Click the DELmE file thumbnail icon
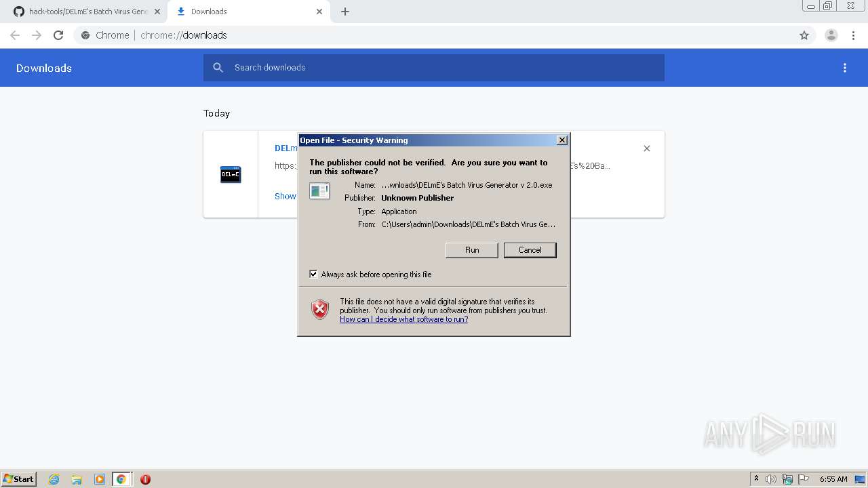 (231, 174)
